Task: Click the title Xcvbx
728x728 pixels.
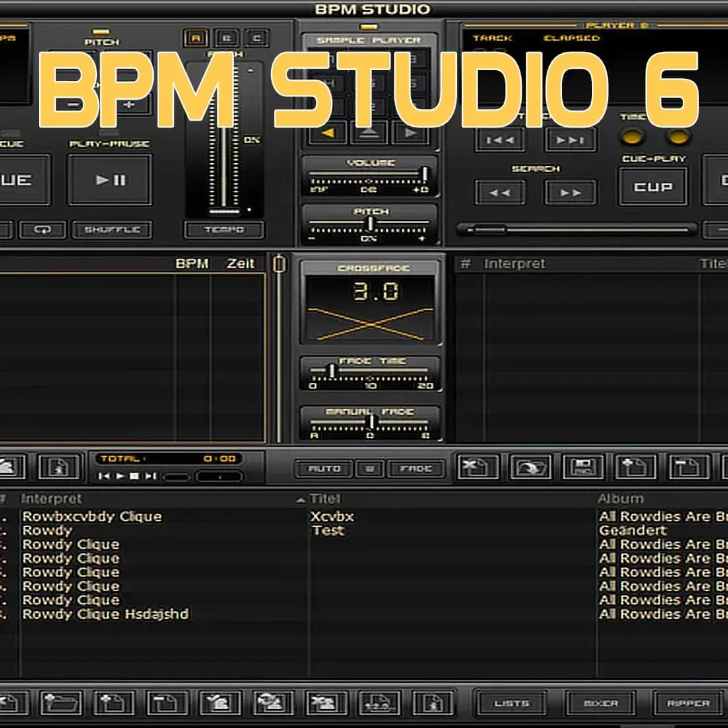Action: pos(332,517)
